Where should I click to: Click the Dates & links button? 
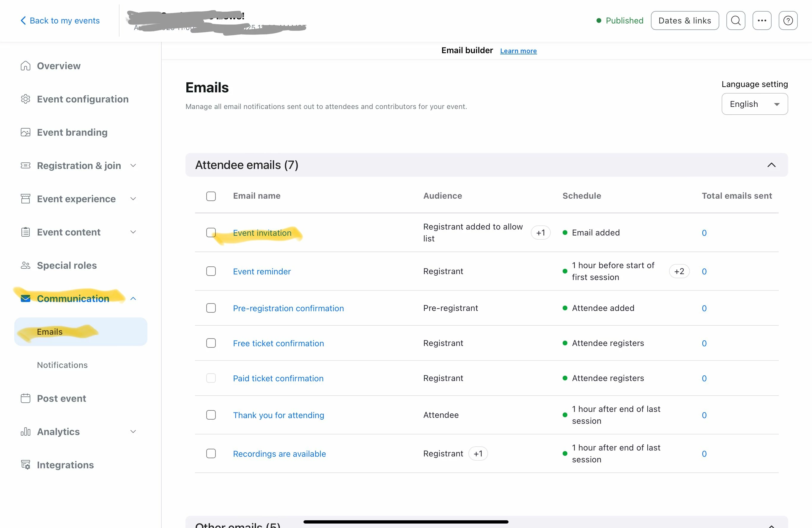pos(684,20)
